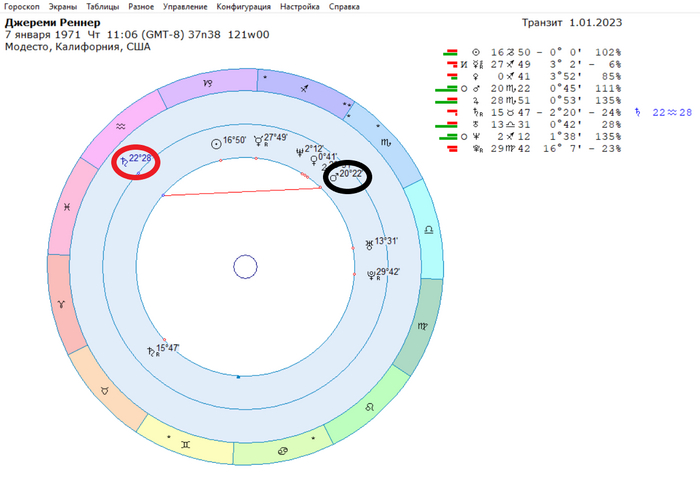Click the strength bars next to Mars row
This screenshot has height=484, width=700.
click(446, 89)
